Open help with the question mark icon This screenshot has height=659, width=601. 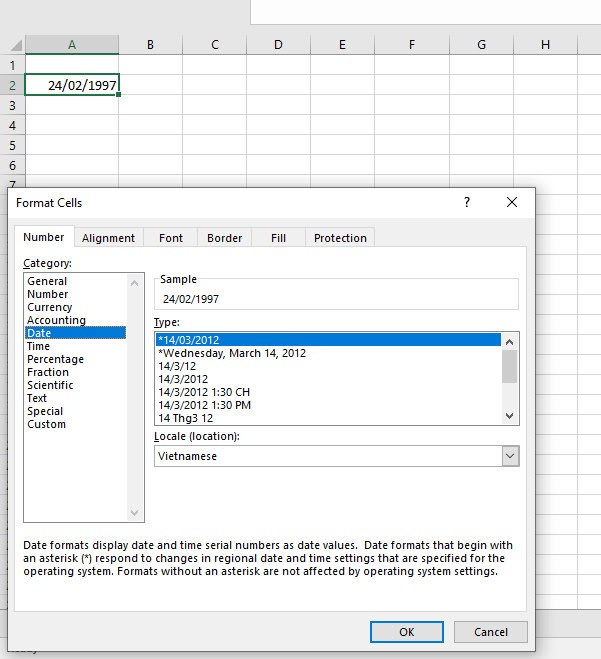click(x=467, y=202)
